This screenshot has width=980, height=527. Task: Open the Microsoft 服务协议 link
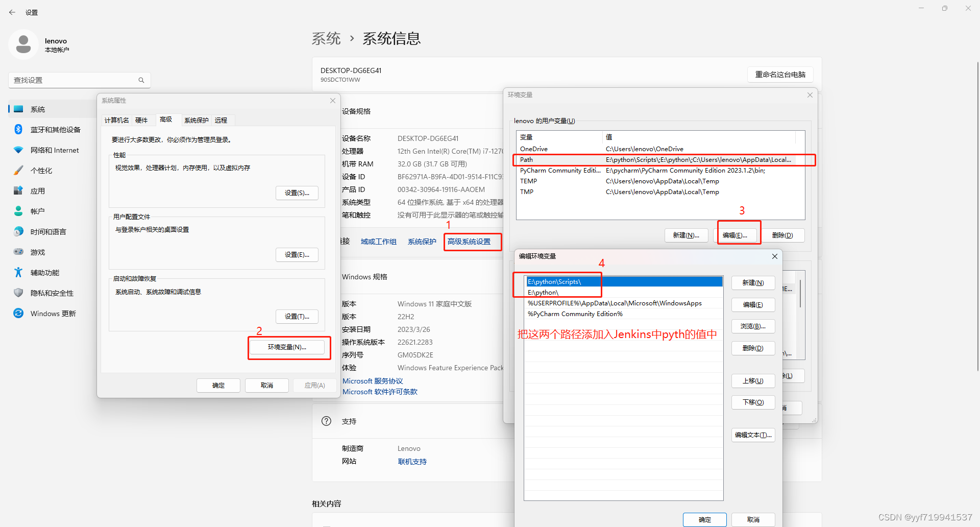tap(373, 380)
